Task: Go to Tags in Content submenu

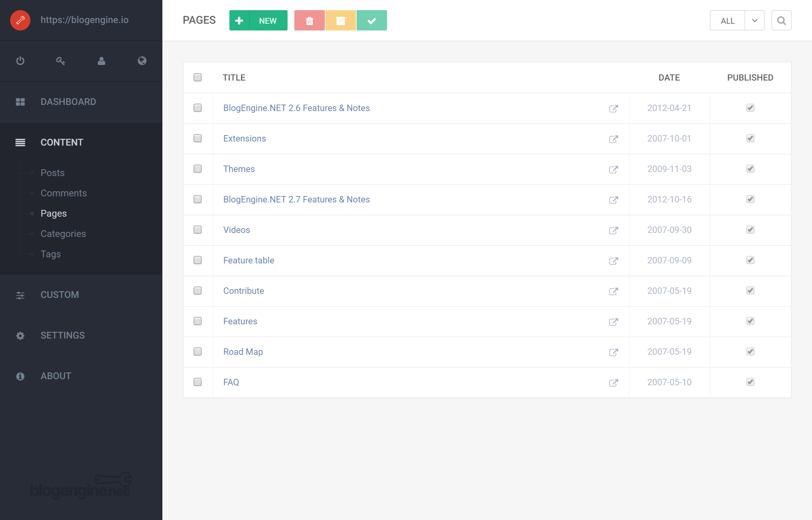Action: click(x=51, y=254)
